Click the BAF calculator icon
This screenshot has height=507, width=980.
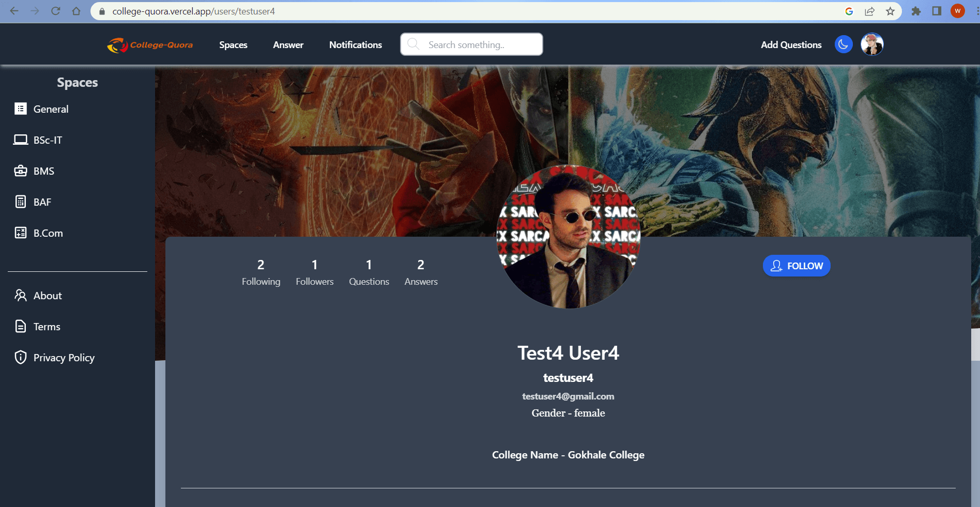[x=21, y=202]
